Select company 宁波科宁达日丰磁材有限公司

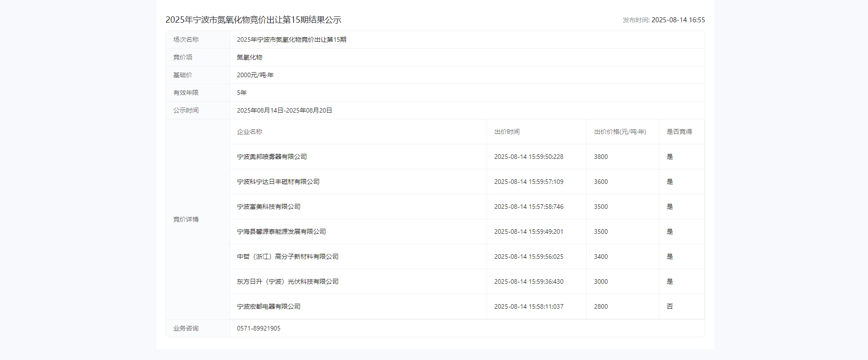pyautogui.click(x=278, y=182)
